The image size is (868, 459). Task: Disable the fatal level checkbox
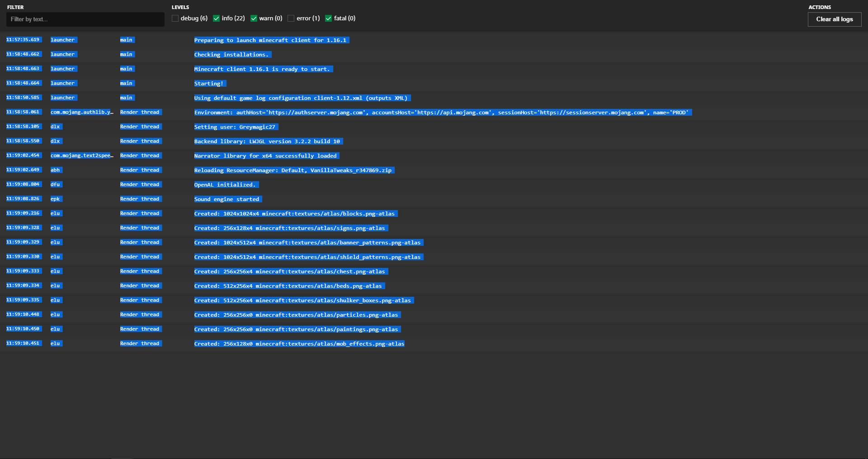coord(328,19)
